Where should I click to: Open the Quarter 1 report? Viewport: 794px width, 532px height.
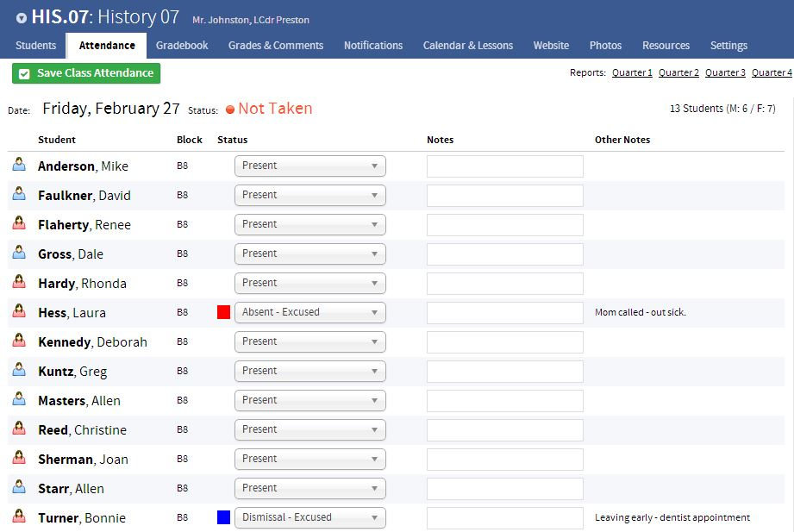(x=632, y=73)
